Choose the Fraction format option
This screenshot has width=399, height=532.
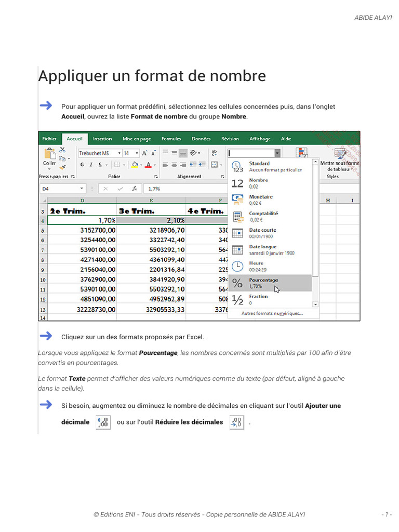270,300
